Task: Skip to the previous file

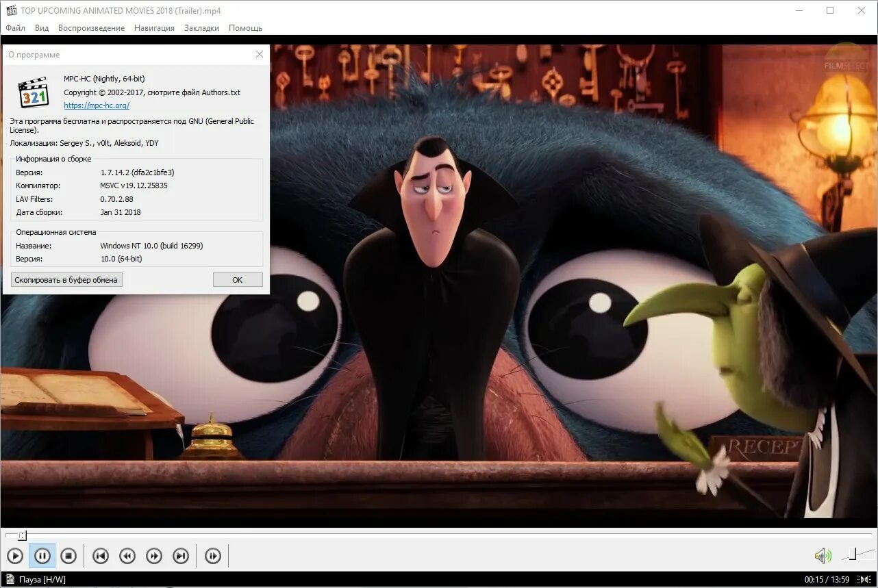Action: point(101,556)
